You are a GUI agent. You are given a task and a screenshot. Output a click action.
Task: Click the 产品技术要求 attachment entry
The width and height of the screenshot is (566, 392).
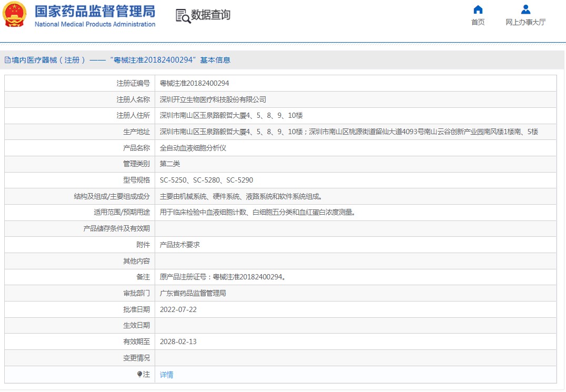tap(179, 245)
